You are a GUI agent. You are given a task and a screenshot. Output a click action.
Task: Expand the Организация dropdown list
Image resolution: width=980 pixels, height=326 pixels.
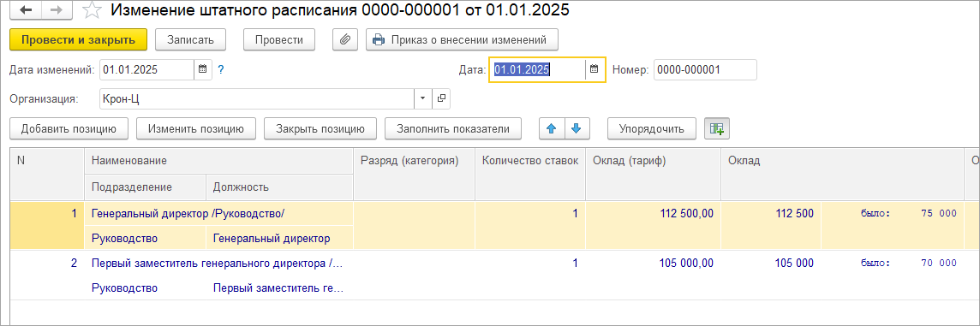(x=422, y=98)
